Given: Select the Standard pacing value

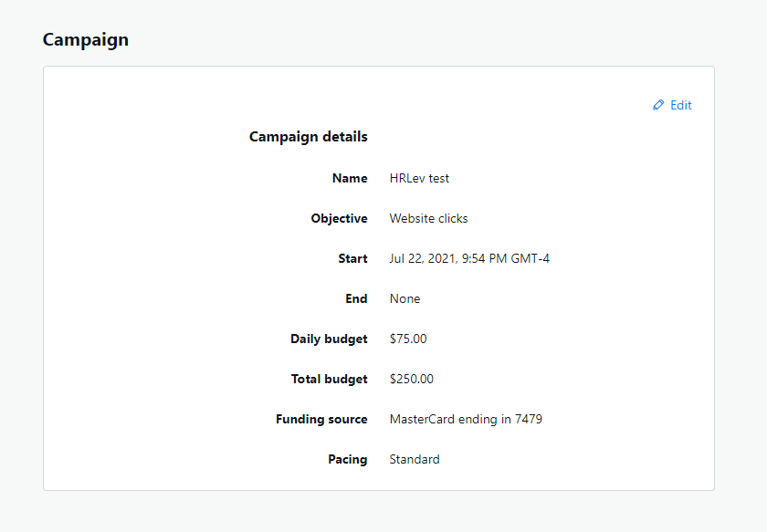Looking at the screenshot, I should pyautogui.click(x=415, y=460).
